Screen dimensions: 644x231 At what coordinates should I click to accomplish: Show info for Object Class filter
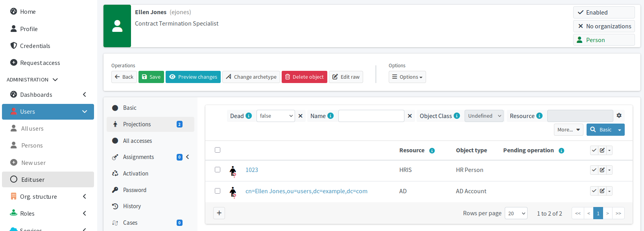[457, 116]
